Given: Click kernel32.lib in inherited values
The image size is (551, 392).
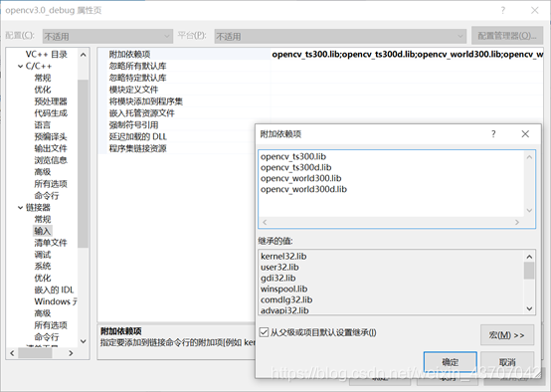Looking at the screenshot, I should (283, 257).
